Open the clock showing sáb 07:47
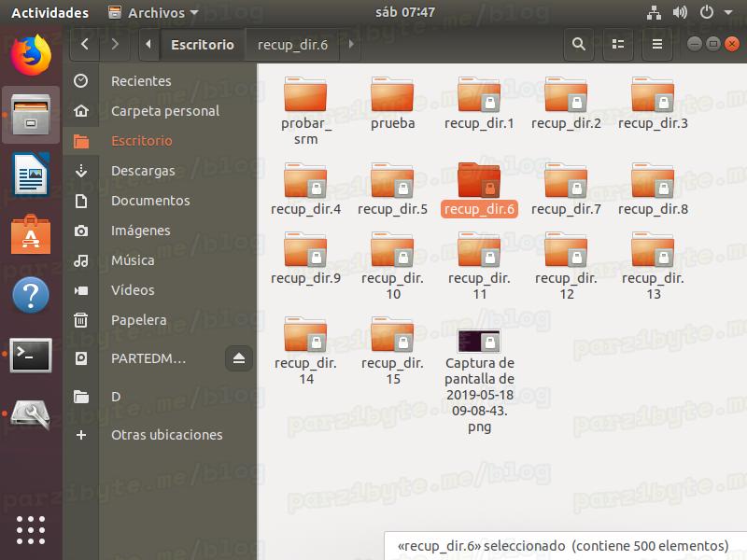This screenshot has width=747, height=560. (x=405, y=12)
